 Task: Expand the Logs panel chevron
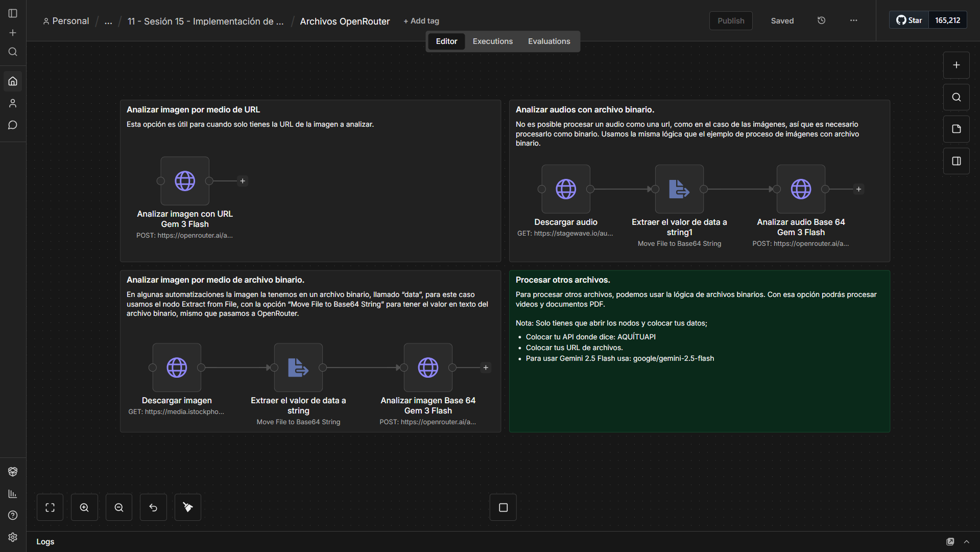coord(966,541)
